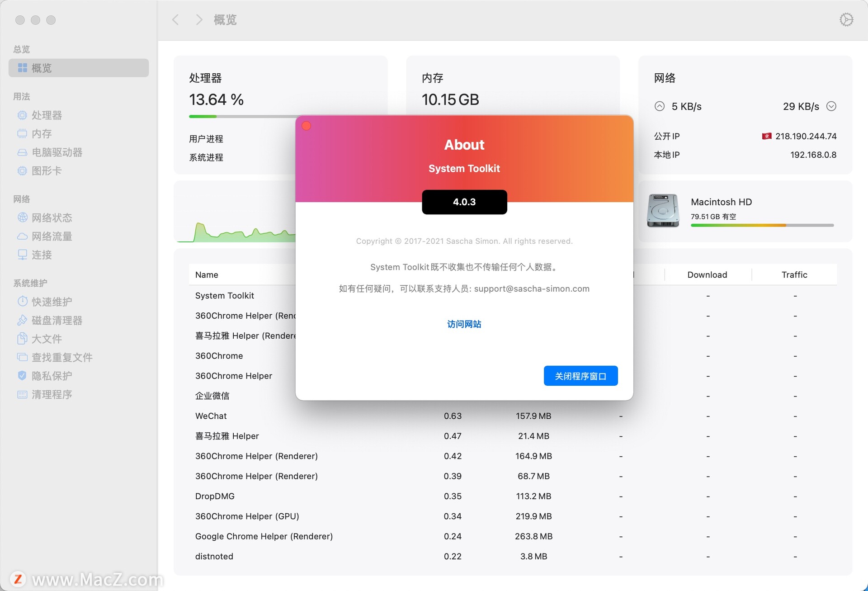The width and height of the screenshot is (868, 591).
Task: Click the 用户进程 label
Action: (206, 139)
